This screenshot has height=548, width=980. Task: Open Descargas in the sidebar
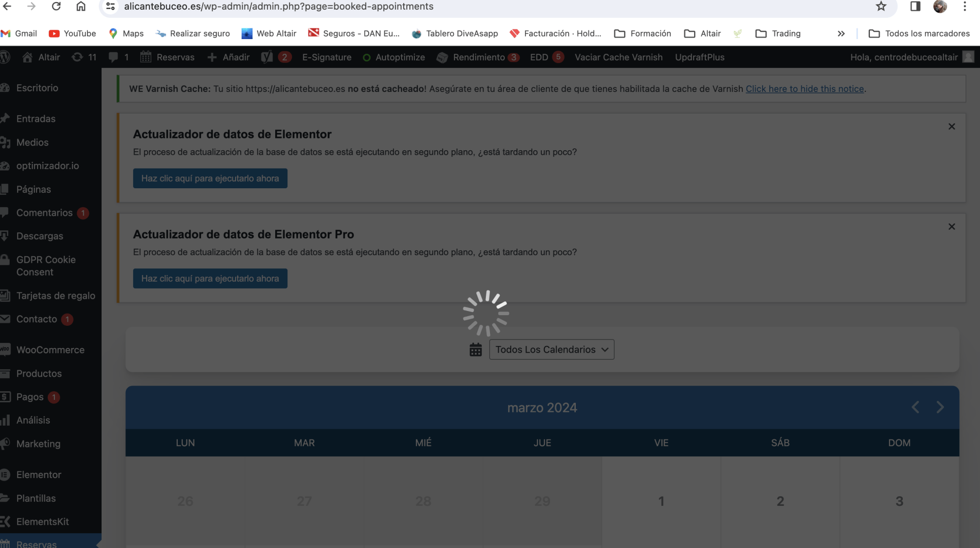(40, 236)
